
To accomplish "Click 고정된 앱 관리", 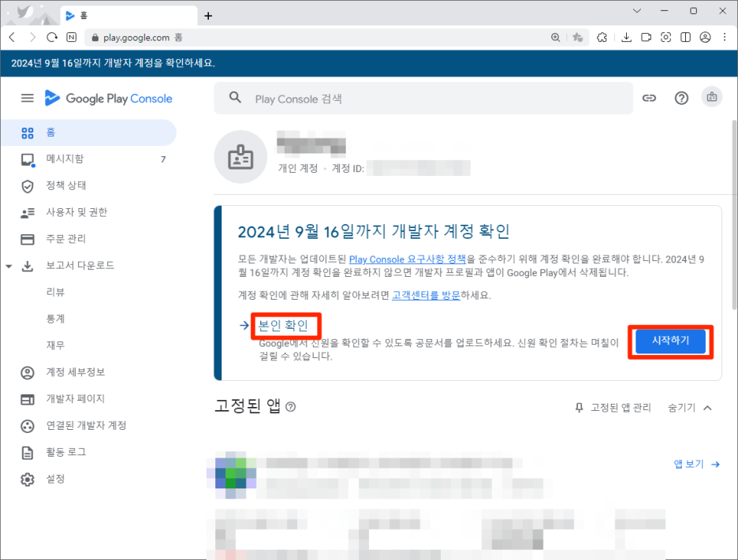I will 613,408.
